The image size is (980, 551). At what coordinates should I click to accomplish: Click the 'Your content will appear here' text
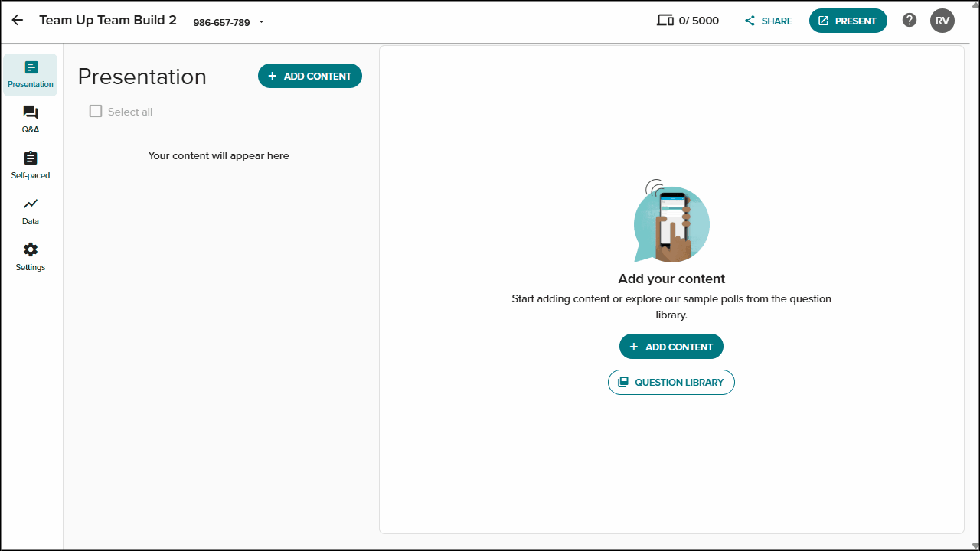click(219, 155)
